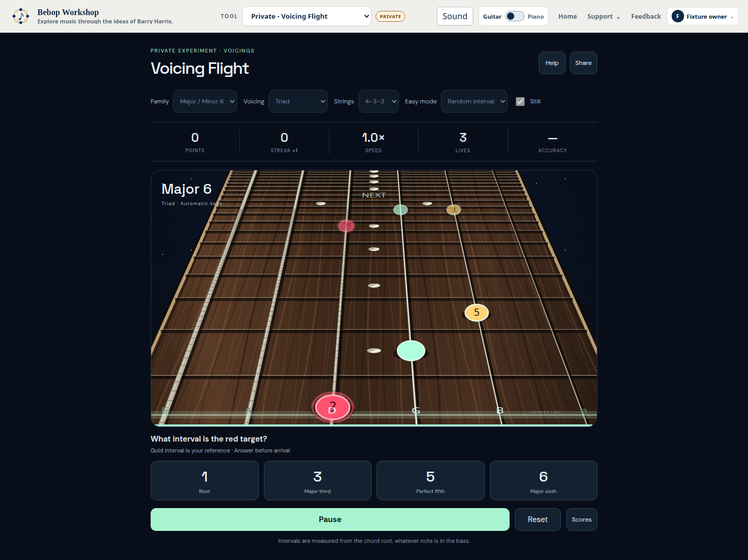Expand the Support menu
This screenshot has height=560, width=748.
click(604, 17)
